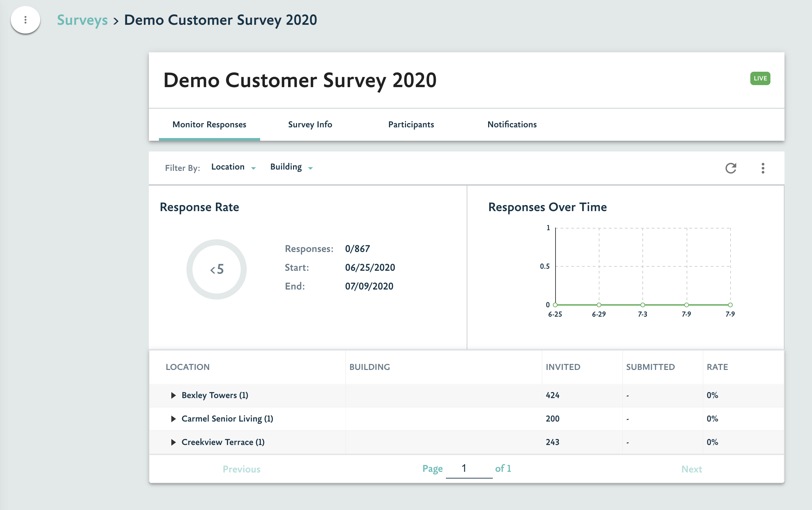This screenshot has width=812, height=510.
Task: Click the response rate donut chart
Action: (217, 269)
